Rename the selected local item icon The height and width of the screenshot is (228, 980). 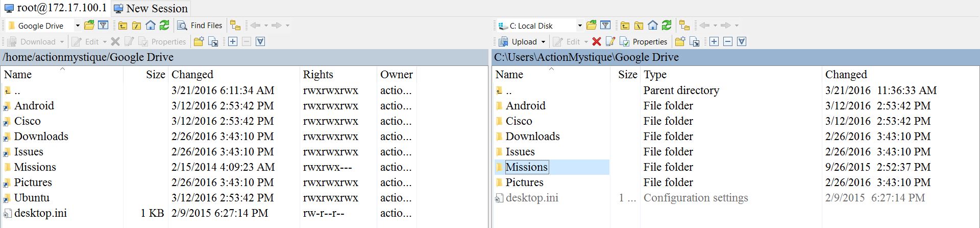610,41
